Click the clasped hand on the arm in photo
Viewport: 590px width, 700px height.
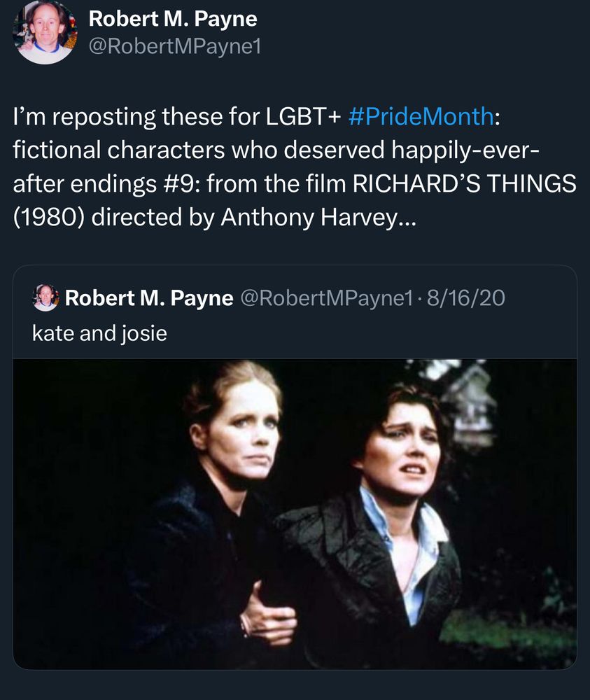(268, 616)
